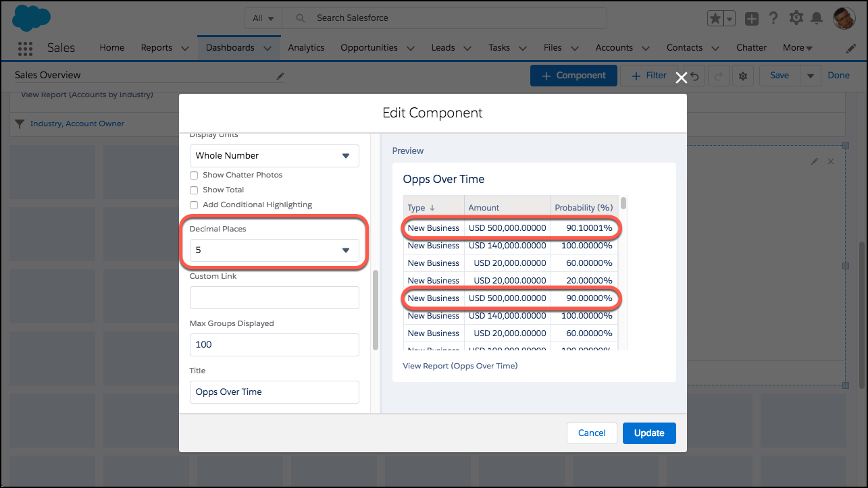Open the Favorites star icon
Viewport: 868px width, 488px height.
(715, 19)
